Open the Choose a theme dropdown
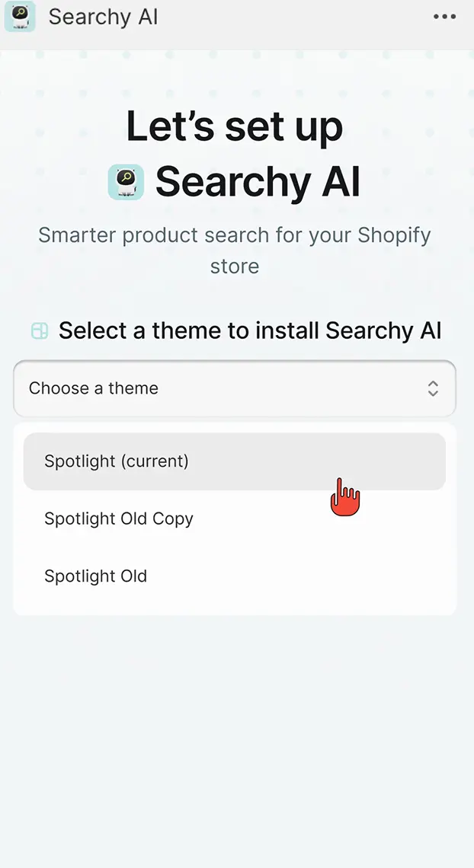The width and height of the screenshot is (474, 868). click(x=235, y=388)
